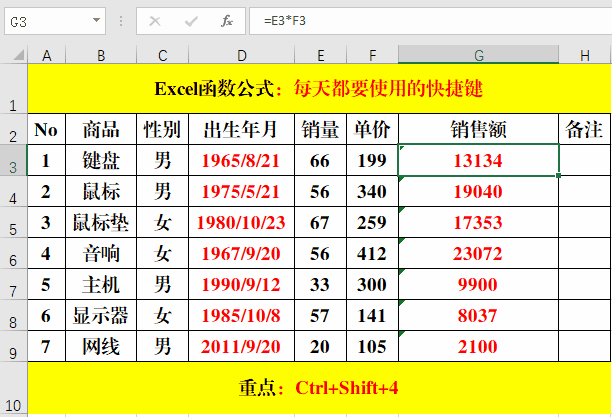Click the '销量' header cell

(x=320, y=129)
